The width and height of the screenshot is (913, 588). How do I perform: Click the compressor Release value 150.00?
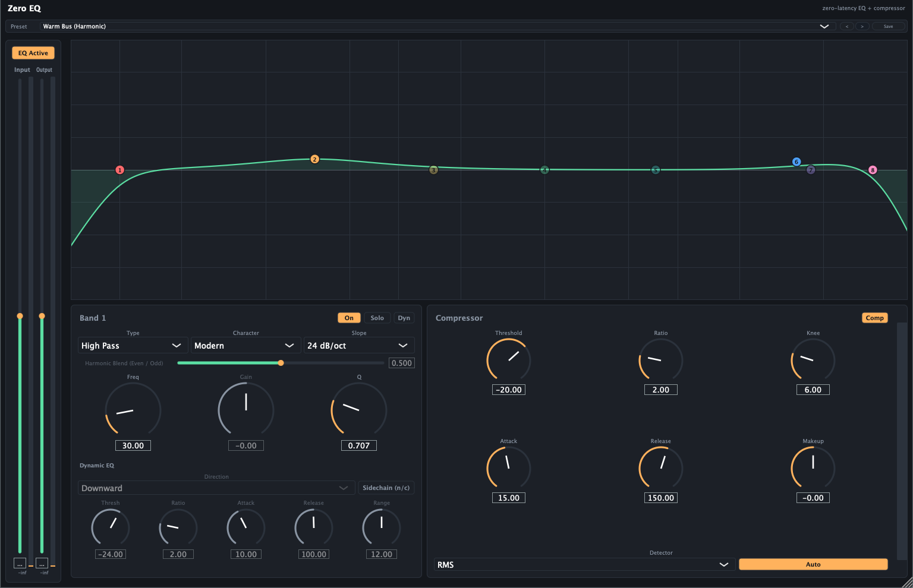(661, 498)
